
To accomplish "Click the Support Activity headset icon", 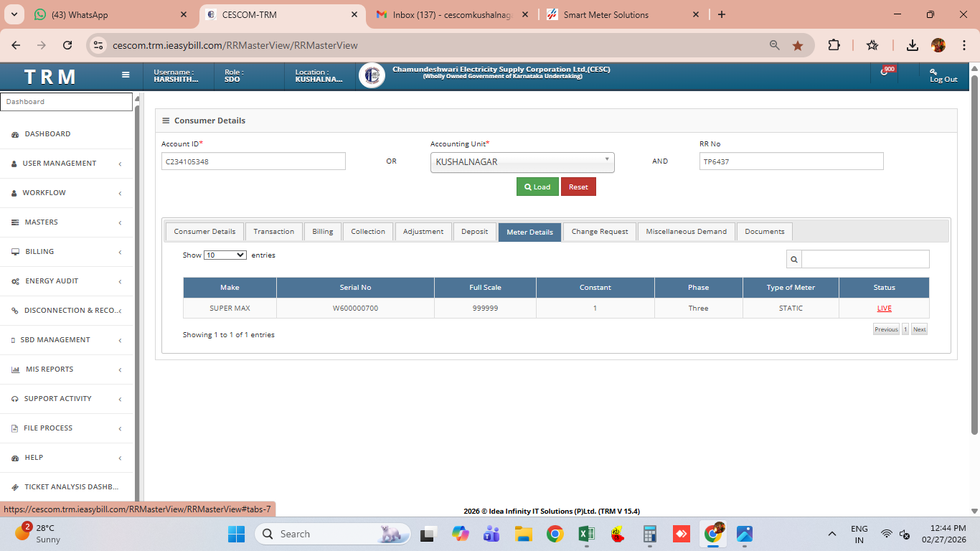I will (x=15, y=399).
